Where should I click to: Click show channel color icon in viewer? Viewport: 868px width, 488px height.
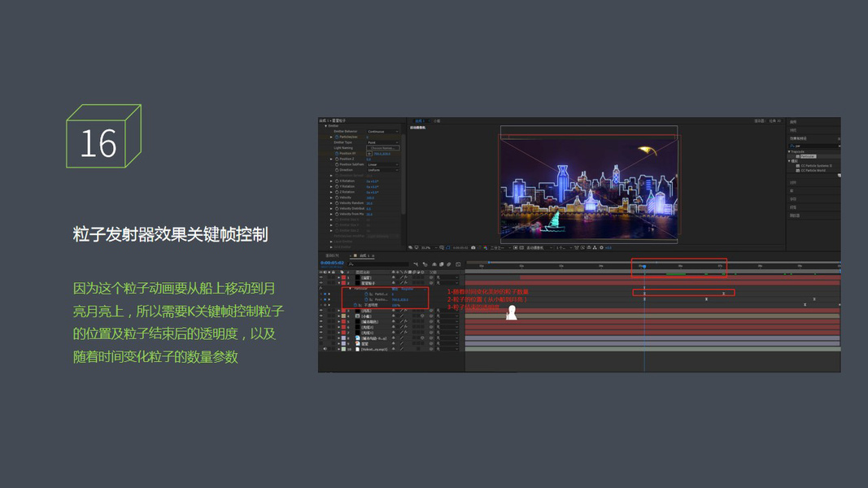click(486, 247)
